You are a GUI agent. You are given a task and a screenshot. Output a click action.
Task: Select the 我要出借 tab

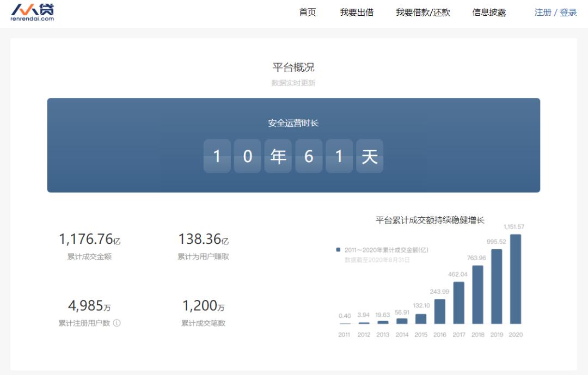click(x=358, y=12)
